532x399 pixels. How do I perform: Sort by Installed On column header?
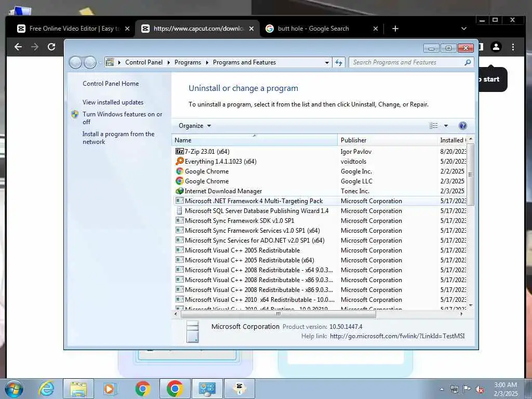[x=453, y=140]
